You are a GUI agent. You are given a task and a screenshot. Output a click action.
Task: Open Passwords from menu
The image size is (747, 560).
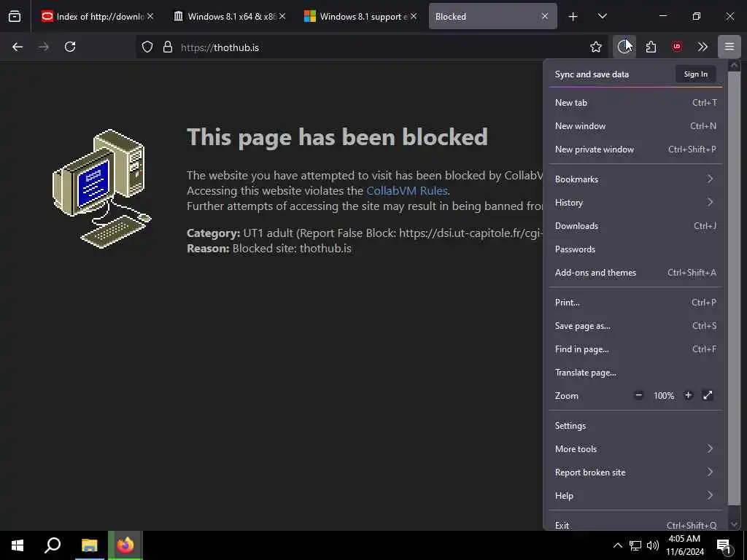coord(635,249)
